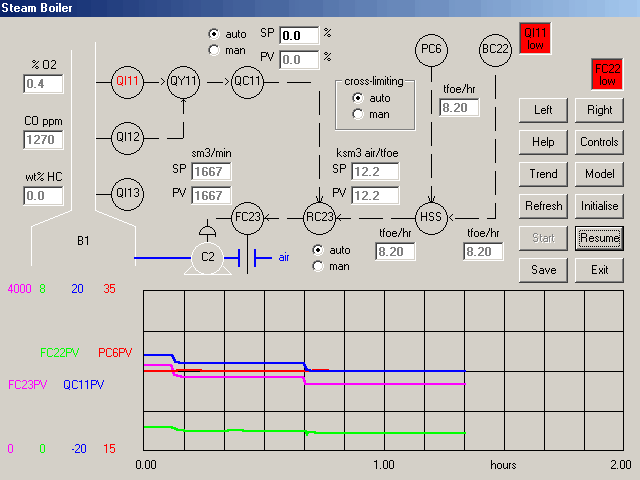The image size is (640, 480).
Task: Select the C2 blower symbol
Action: pos(209,256)
